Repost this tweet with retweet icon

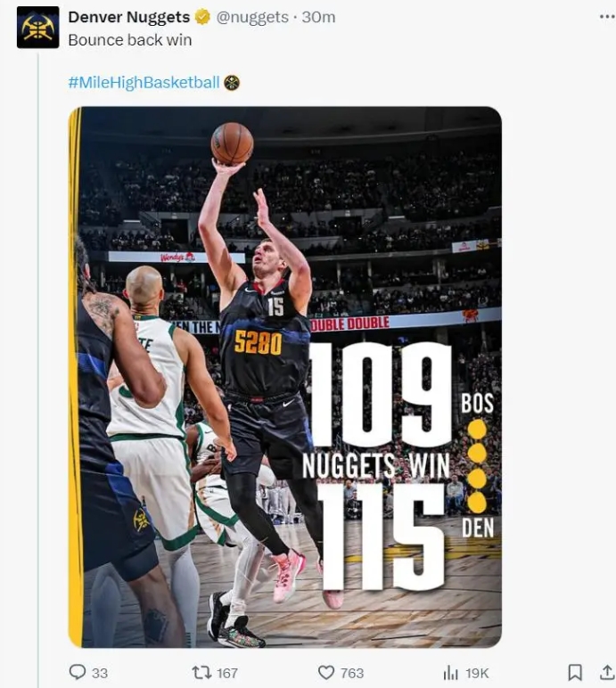201,672
